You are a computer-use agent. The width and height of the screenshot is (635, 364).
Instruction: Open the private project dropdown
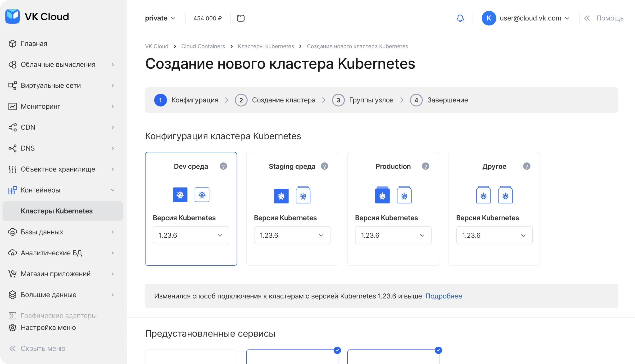[160, 18]
